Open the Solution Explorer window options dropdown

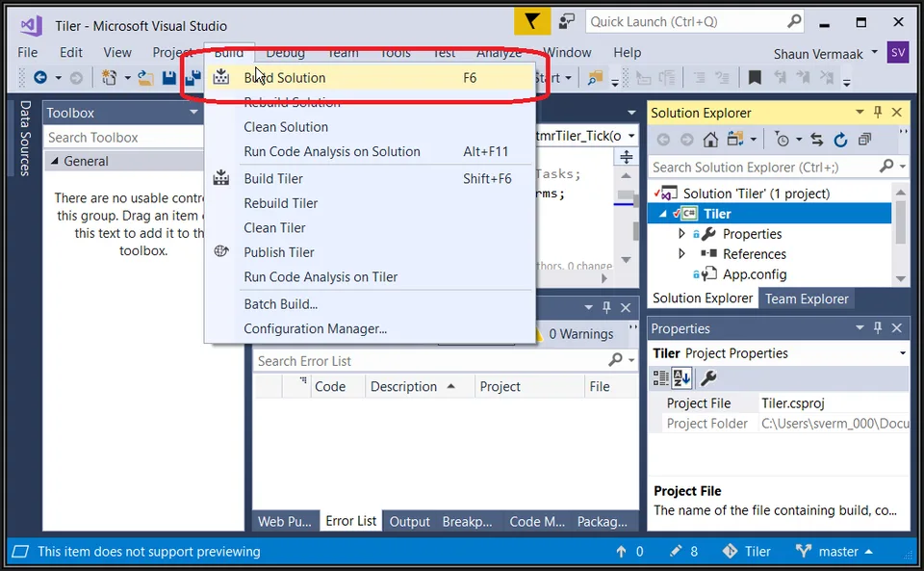click(x=860, y=112)
